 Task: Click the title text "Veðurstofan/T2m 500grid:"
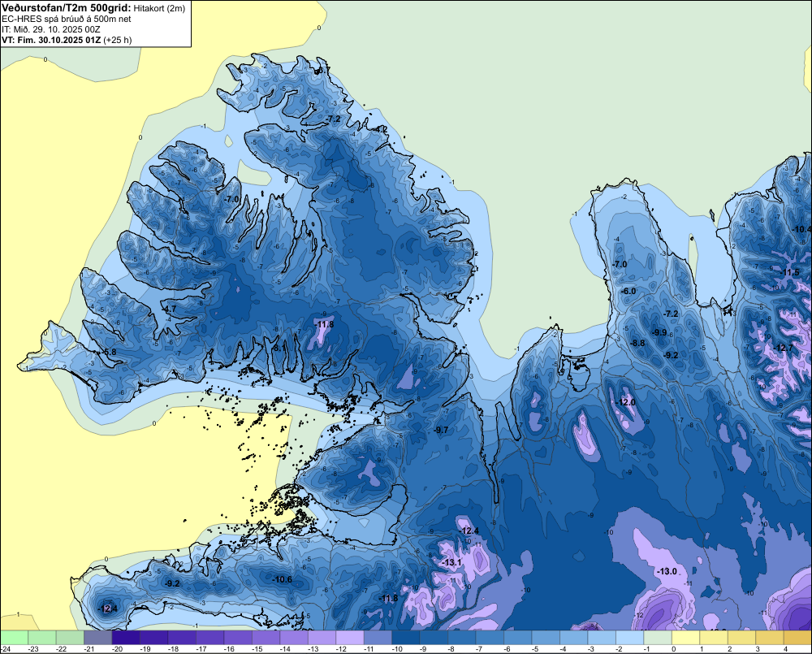[x=67, y=8]
